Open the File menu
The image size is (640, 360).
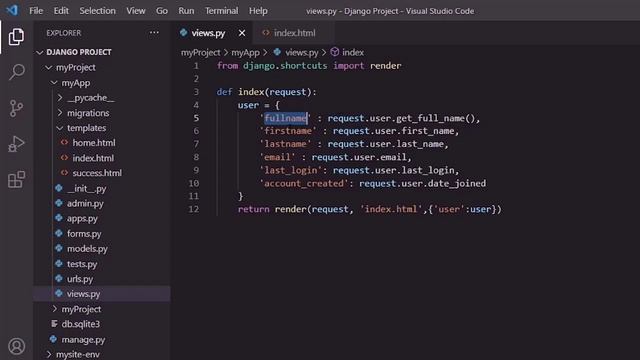[x=36, y=11]
